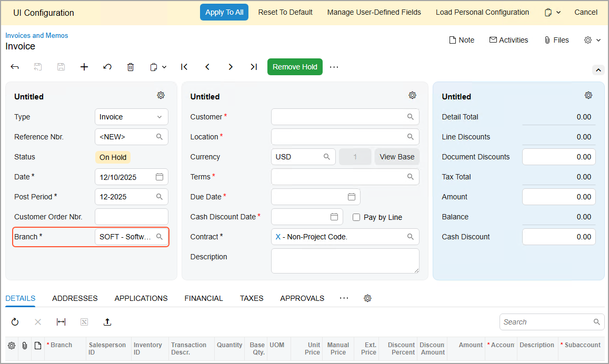The height and width of the screenshot is (364, 609).
Task: Click the grid column settings gear icon
Action: click(12, 346)
